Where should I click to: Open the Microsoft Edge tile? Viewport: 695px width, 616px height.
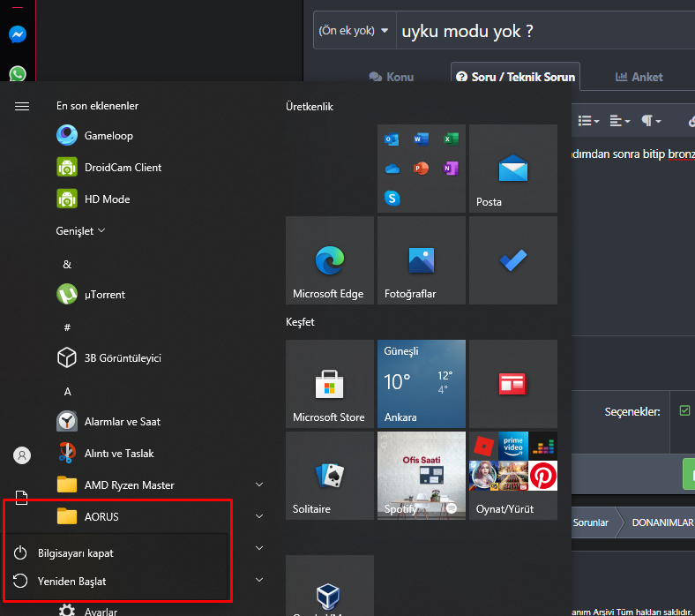pyautogui.click(x=329, y=260)
